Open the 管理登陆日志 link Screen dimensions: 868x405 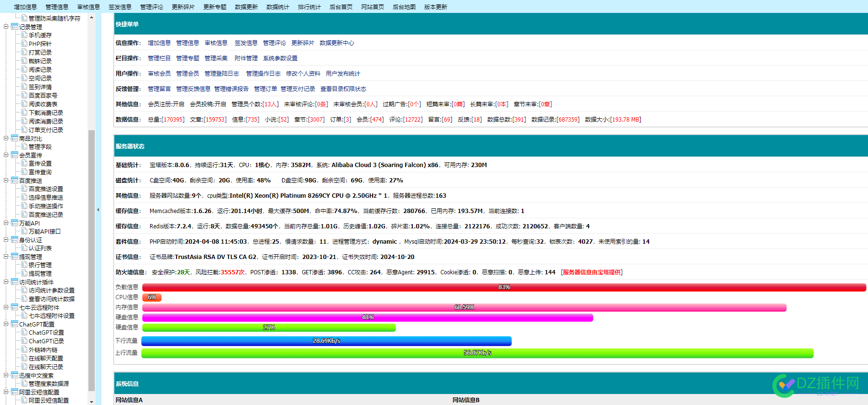[222, 74]
